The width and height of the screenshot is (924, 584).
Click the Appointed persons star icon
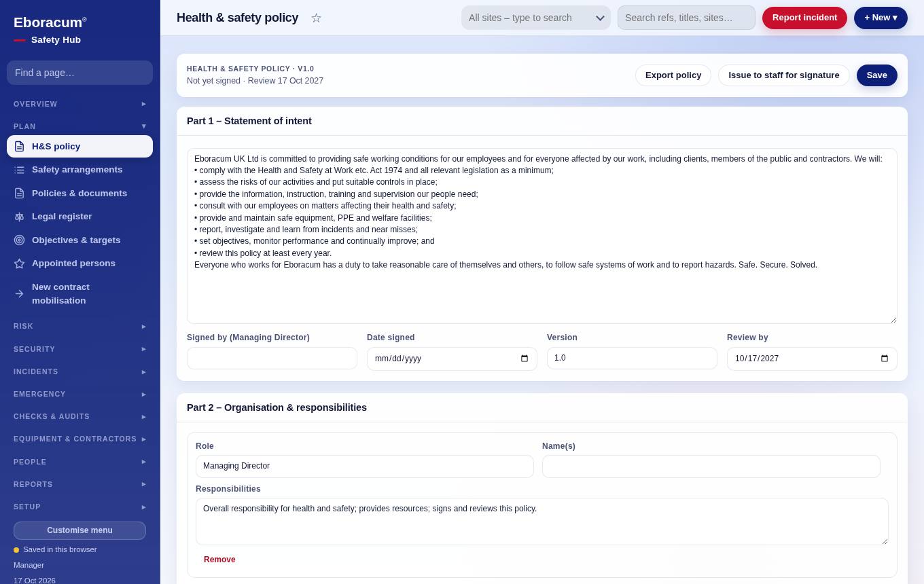[19, 263]
